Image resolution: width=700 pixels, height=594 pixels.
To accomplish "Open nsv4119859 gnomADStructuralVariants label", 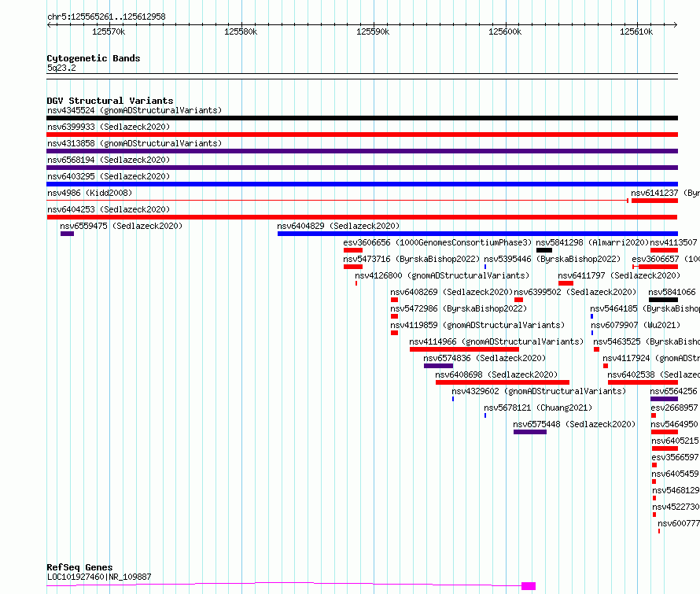I will tap(477, 325).
